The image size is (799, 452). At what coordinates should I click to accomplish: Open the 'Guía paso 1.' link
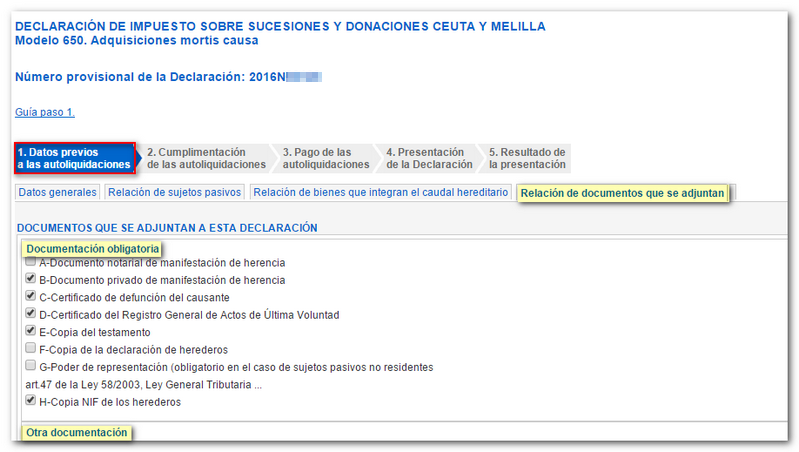45,112
